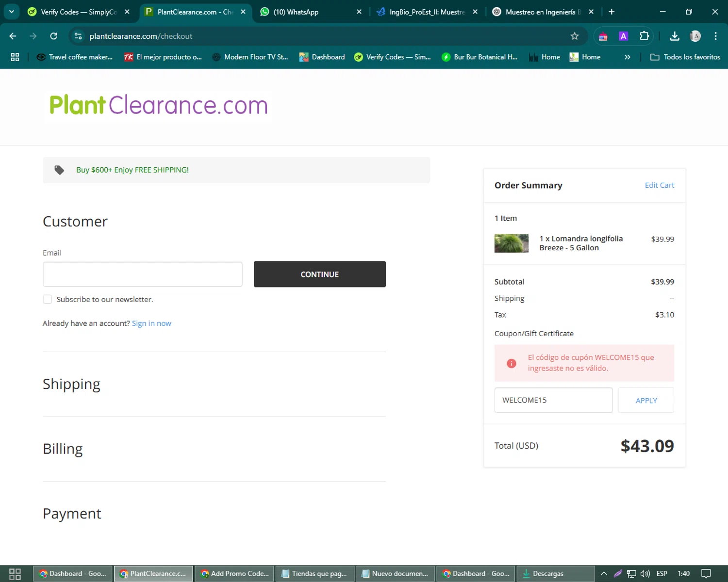This screenshot has width=728, height=582.
Task: Open the Chrome three-dot menu
Action: point(715,36)
